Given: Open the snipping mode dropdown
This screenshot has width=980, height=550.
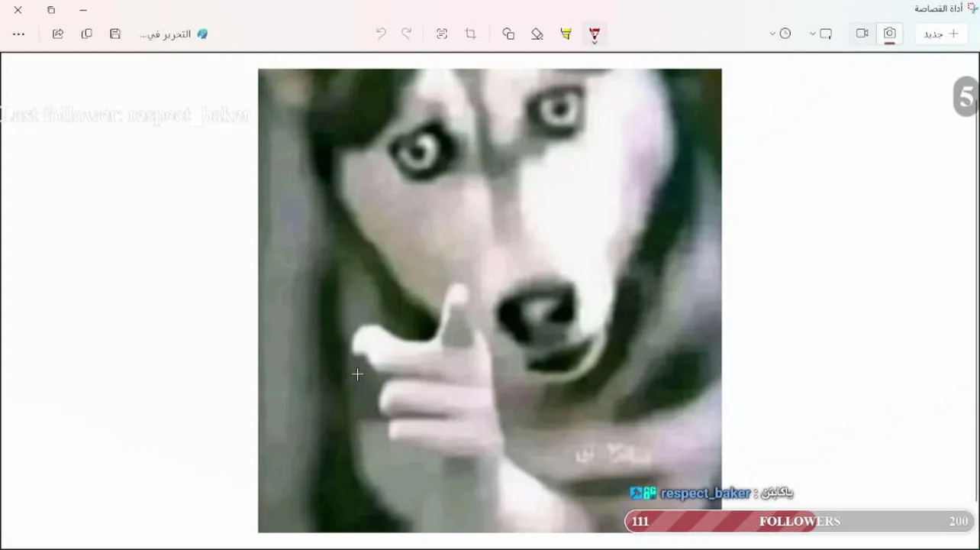Looking at the screenshot, I should 820,34.
